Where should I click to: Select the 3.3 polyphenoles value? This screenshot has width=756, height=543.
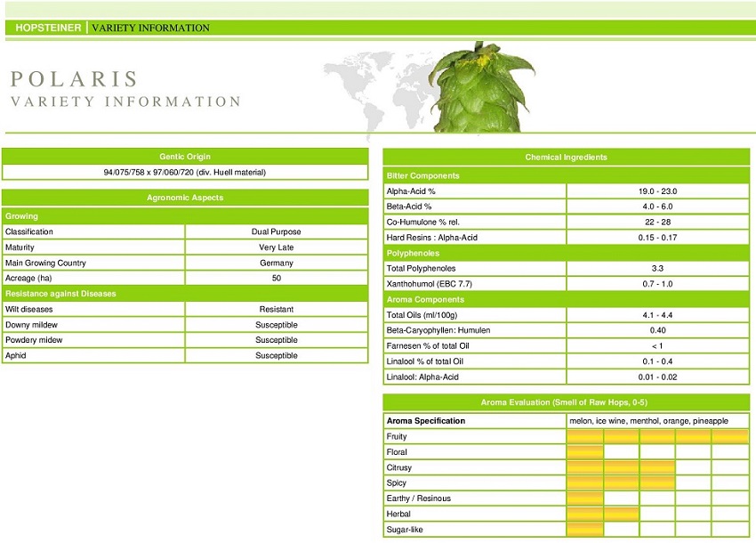click(657, 268)
